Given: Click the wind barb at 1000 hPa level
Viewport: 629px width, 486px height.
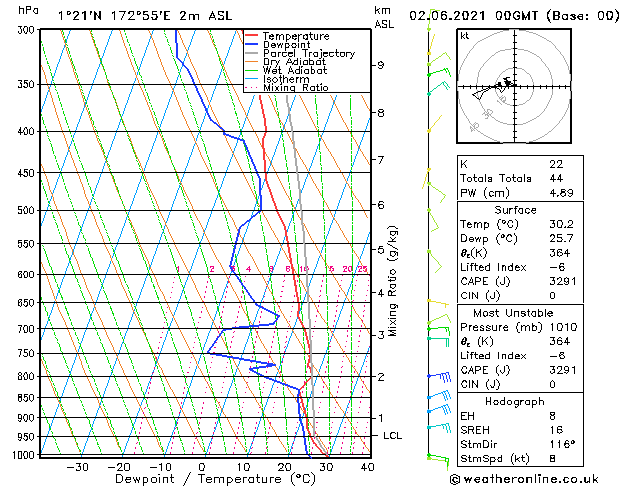Looking at the screenshot, I should (x=436, y=457).
